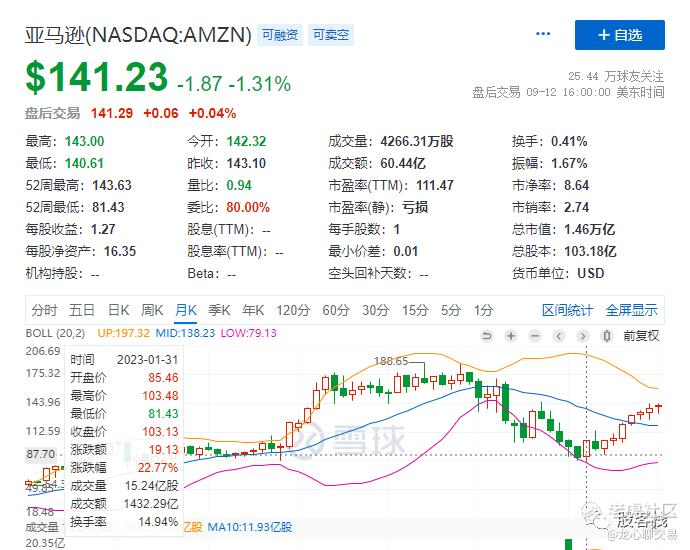Switch to the 30分 chart tab
The image size is (690, 550).
[x=375, y=310]
